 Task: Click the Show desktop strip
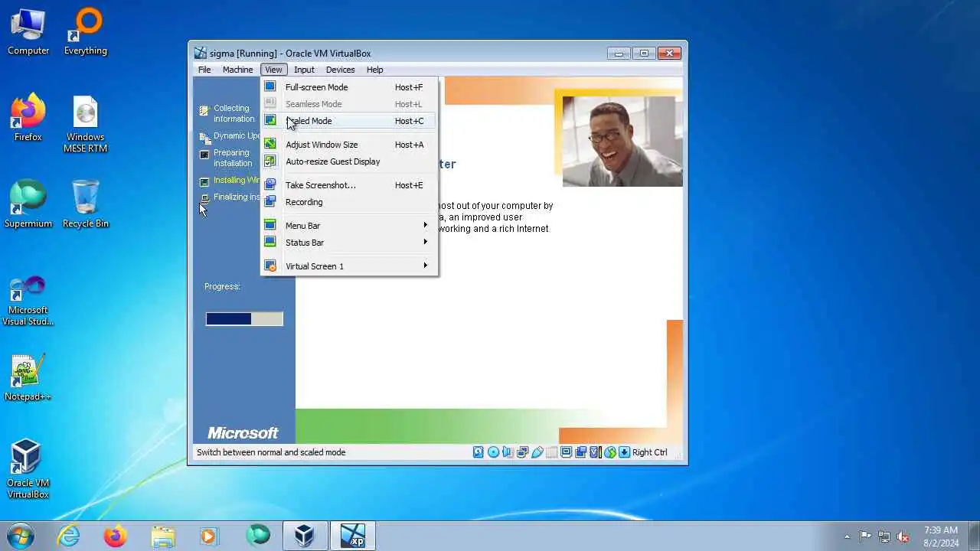(974, 536)
